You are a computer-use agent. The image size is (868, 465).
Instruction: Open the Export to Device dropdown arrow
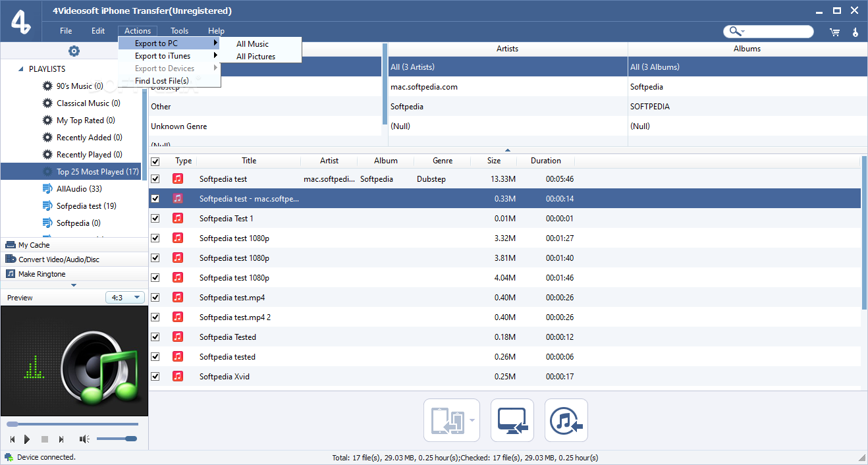[473, 420]
